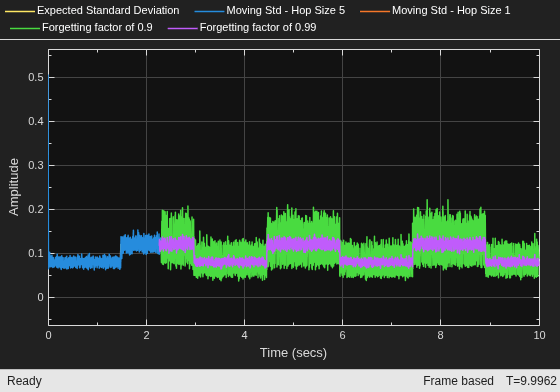The width and height of the screenshot is (560, 392).
Task: Click the Frame based status indicator
Action: [458, 381]
